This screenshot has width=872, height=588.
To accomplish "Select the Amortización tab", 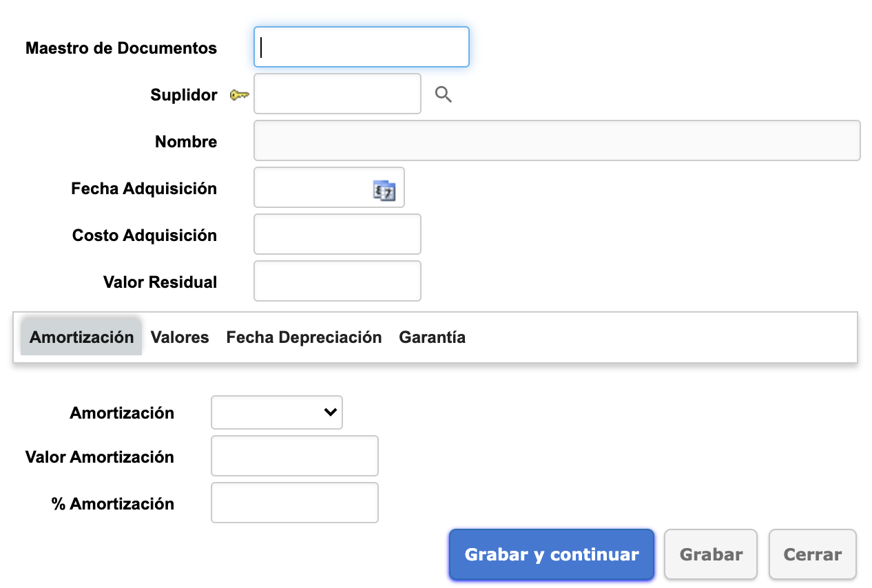I will [81, 337].
